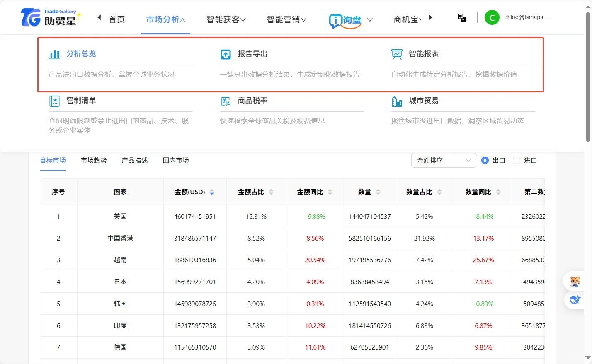Toggle sorting on the 金额(USD) column
The width and height of the screenshot is (592, 364).
[211, 192]
